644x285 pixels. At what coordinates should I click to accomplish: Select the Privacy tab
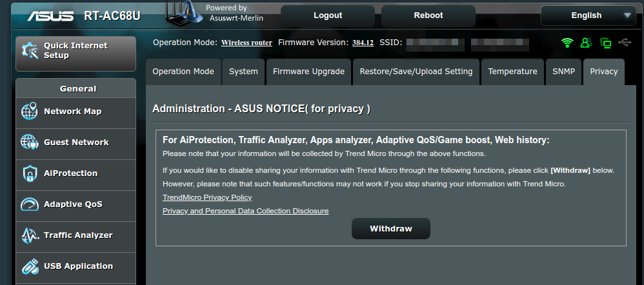(604, 72)
